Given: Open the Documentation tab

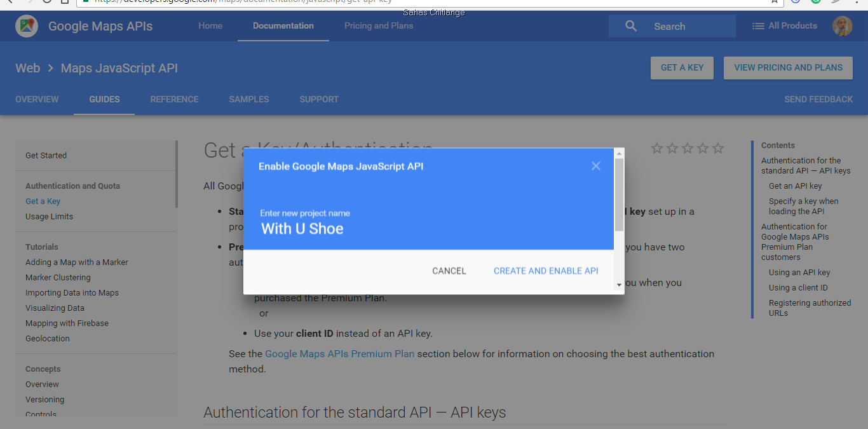Looking at the screenshot, I should coord(283,26).
